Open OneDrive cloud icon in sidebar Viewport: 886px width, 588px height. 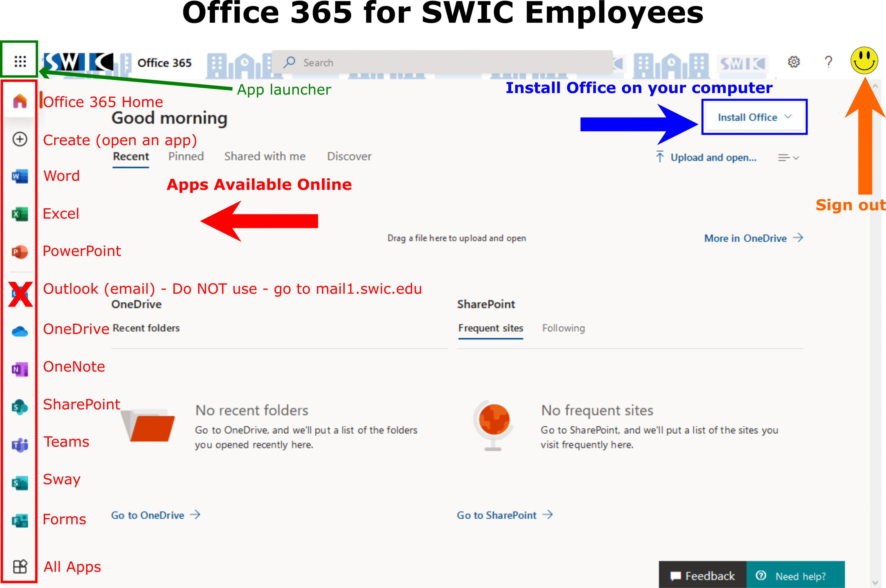point(20,332)
